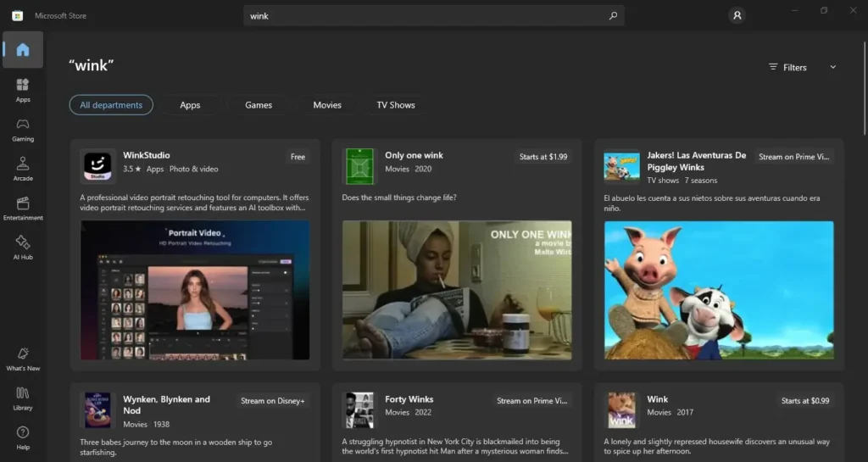The width and height of the screenshot is (868, 462).
Task: Open your Library
Action: (x=23, y=398)
